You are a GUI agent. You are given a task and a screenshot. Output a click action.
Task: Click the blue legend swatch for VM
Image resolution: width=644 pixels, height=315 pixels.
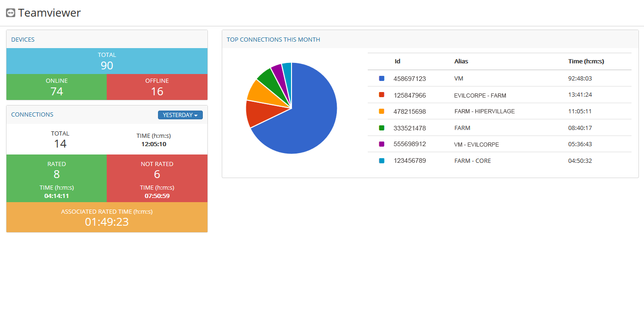click(x=382, y=79)
